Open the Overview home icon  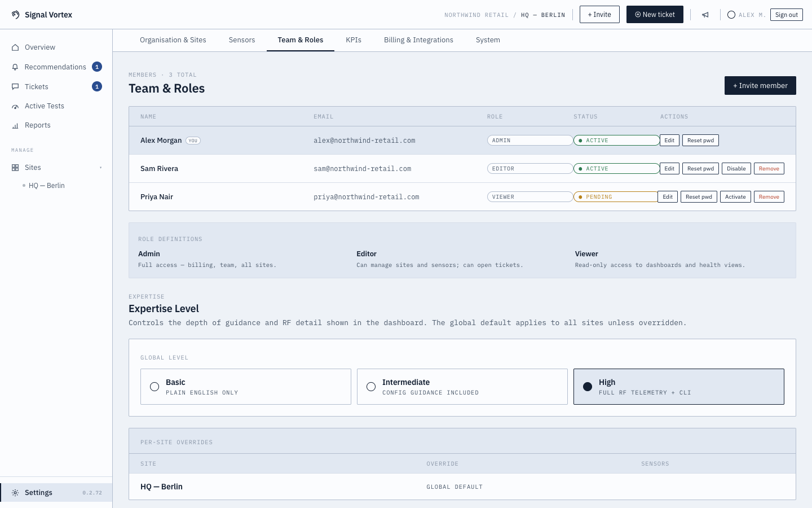(x=15, y=47)
